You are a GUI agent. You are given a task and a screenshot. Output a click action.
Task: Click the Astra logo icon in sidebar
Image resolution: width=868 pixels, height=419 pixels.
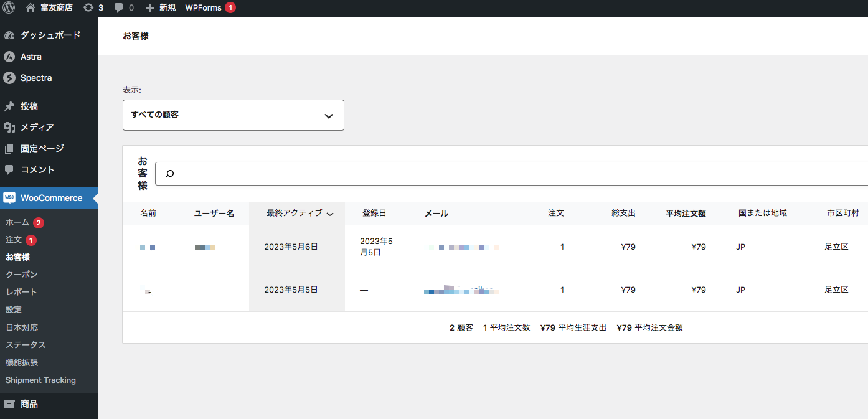[x=9, y=57]
